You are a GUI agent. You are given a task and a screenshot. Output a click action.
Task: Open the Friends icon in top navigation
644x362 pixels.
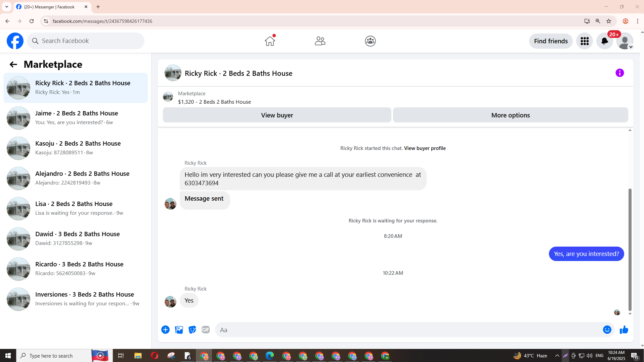[320, 41]
